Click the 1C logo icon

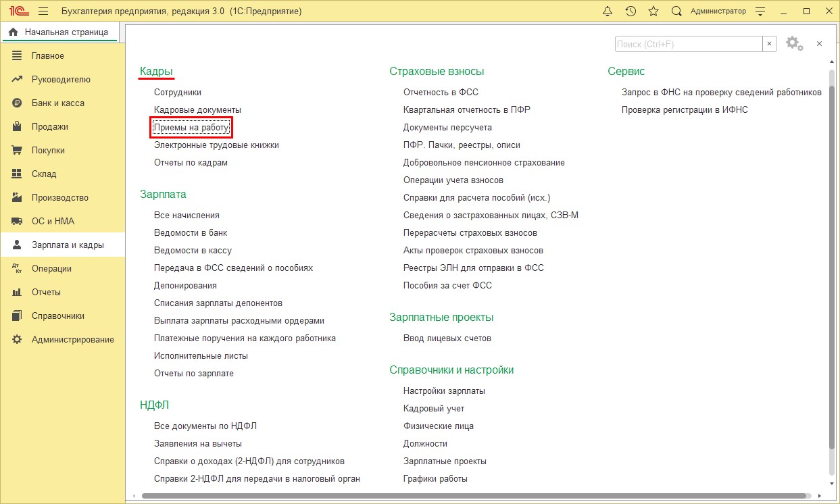pos(18,11)
